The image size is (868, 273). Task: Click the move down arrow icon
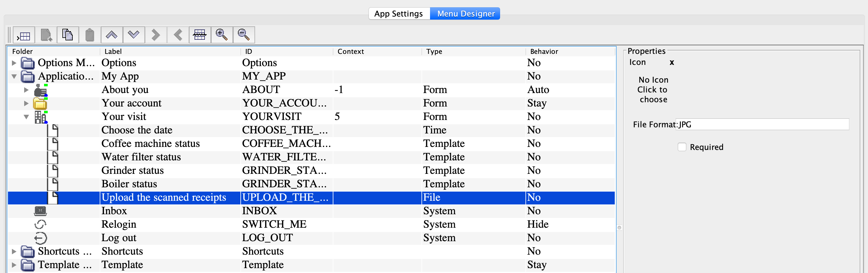pyautogui.click(x=134, y=35)
